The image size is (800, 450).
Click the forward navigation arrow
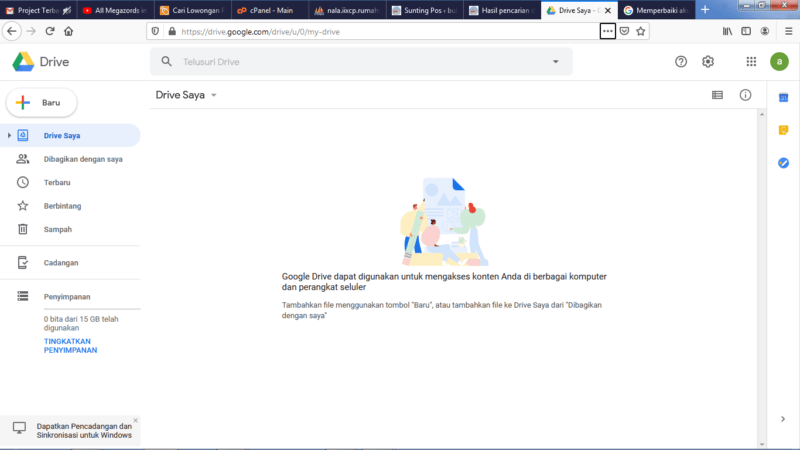click(31, 31)
